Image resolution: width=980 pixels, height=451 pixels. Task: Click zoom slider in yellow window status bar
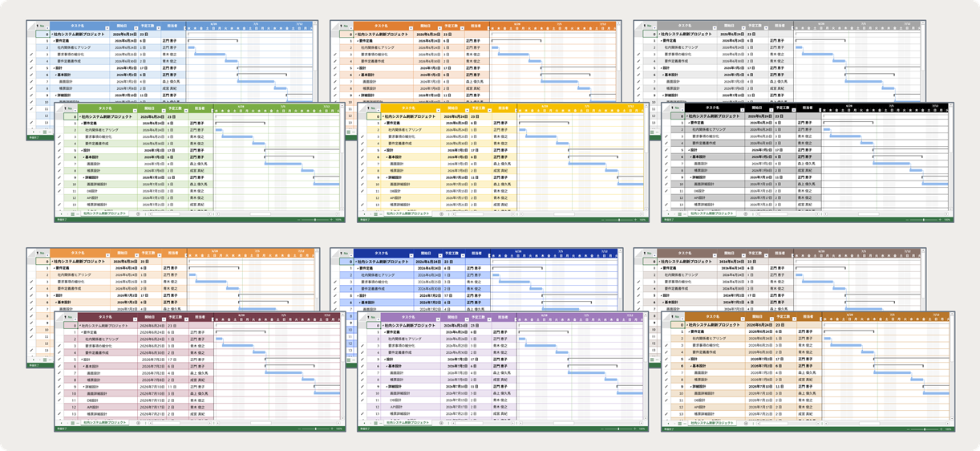click(618, 220)
